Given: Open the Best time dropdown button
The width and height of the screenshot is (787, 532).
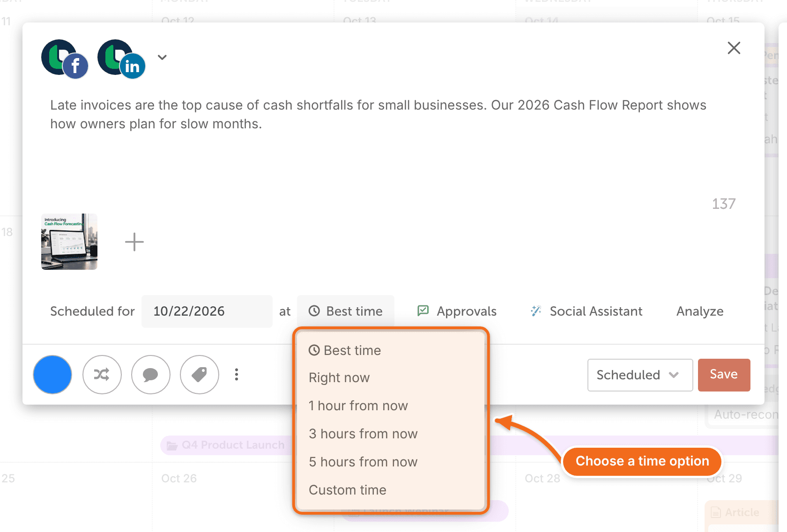Looking at the screenshot, I should (346, 311).
